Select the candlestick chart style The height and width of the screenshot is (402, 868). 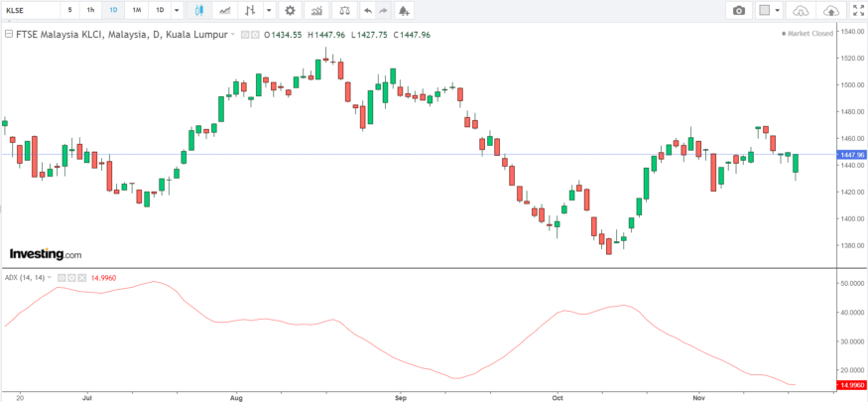pos(199,10)
